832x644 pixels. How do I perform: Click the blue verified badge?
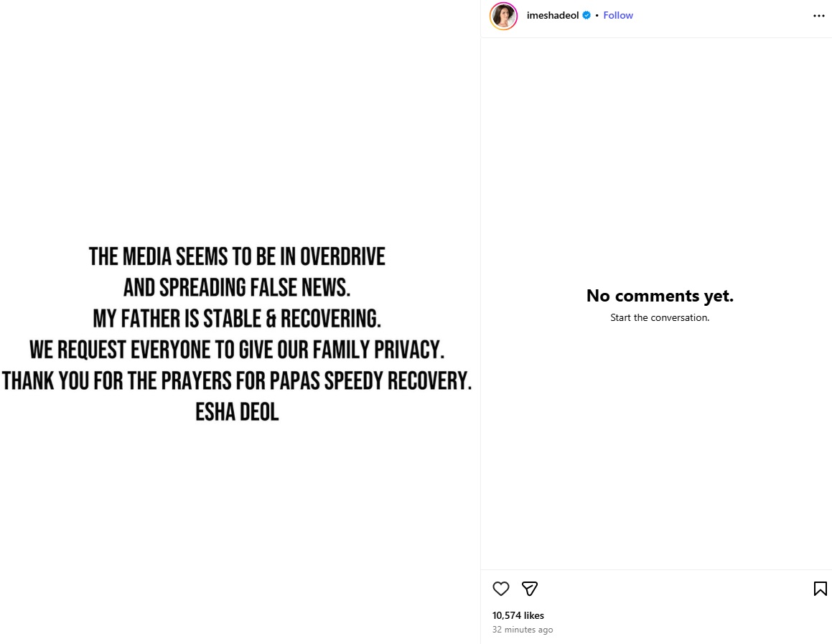[586, 15]
